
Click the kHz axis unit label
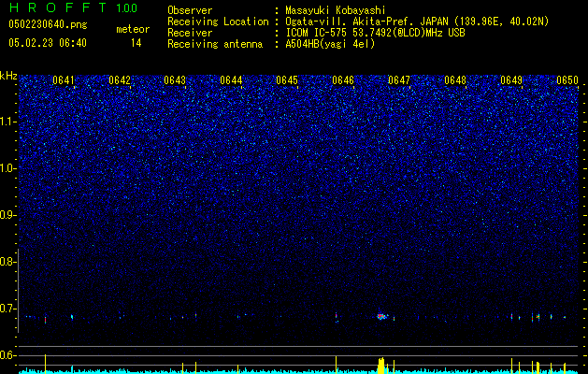[8, 76]
